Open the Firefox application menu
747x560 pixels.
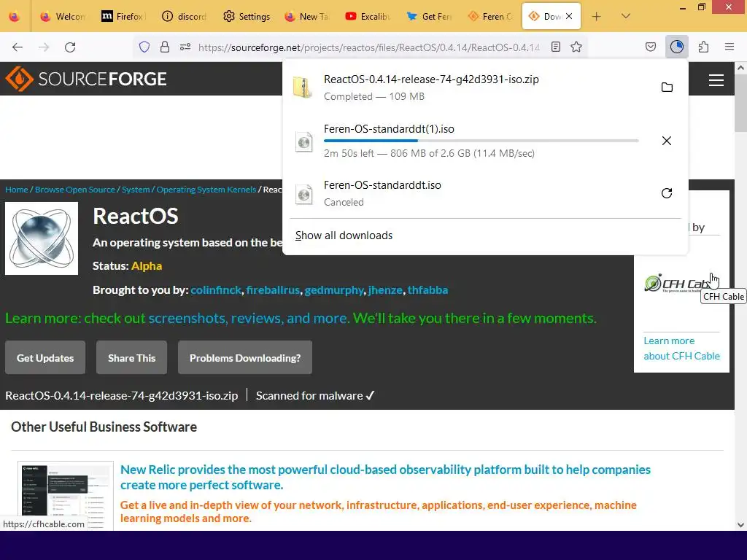point(729,47)
